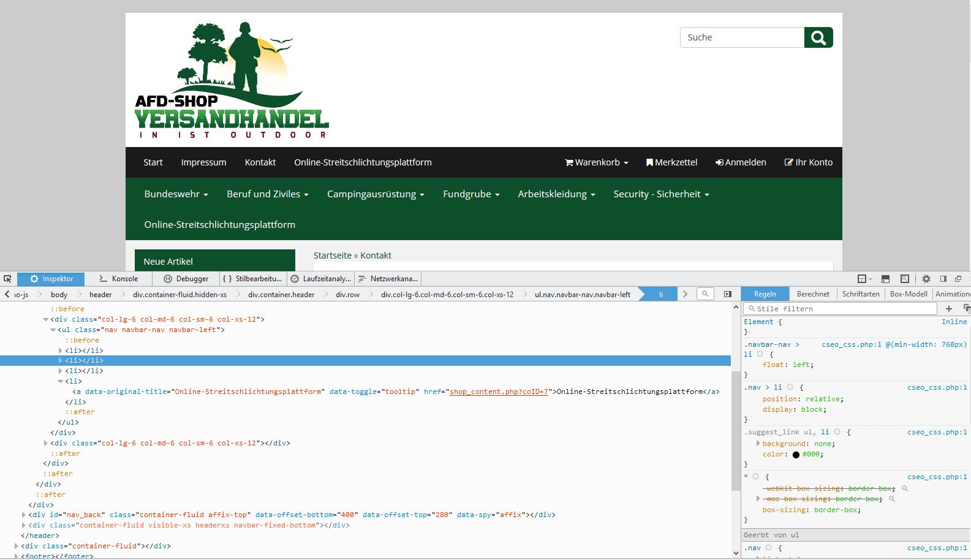Expand the Bundeswehr dropdown menu

point(176,194)
